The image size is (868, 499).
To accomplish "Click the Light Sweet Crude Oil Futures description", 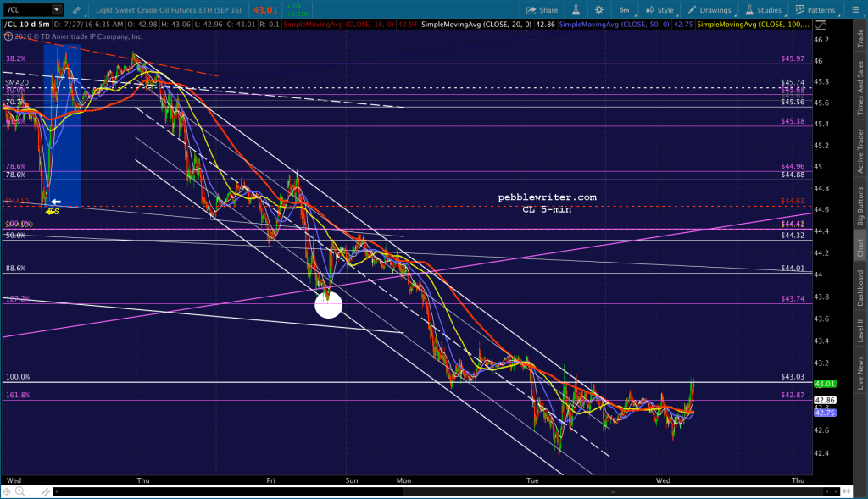I will pos(169,10).
